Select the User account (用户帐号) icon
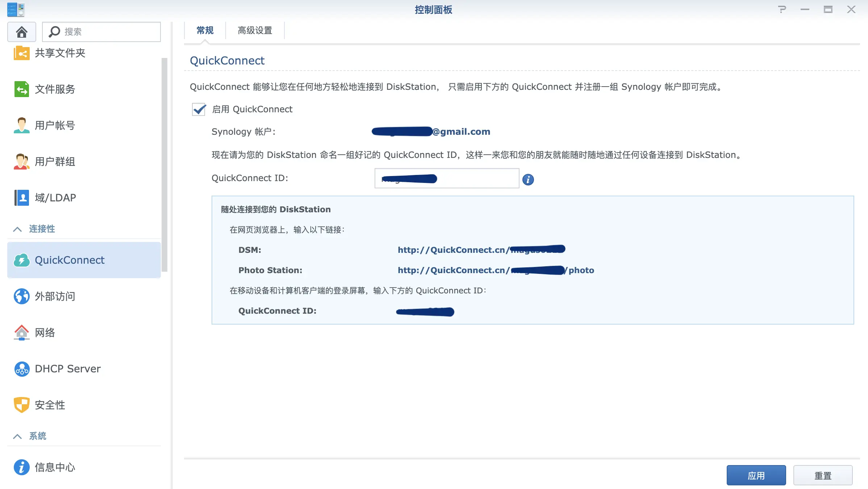This screenshot has height=489, width=868. coord(21,125)
